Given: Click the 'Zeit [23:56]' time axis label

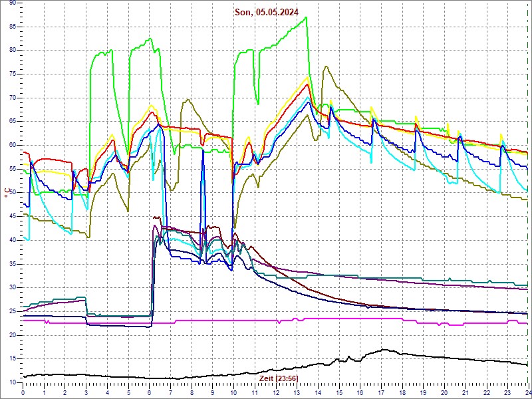Looking at the screenshot, I should tap(278, 378).
